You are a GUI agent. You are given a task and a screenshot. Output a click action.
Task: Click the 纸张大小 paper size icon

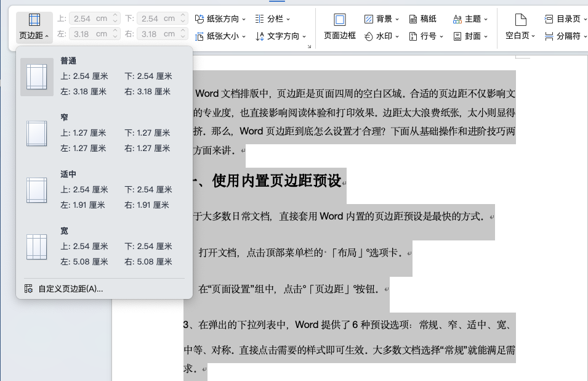tap(199, 36)
